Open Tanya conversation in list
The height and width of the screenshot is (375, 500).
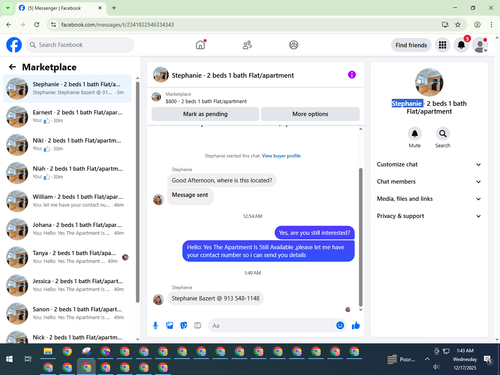[x=67, y=257]
